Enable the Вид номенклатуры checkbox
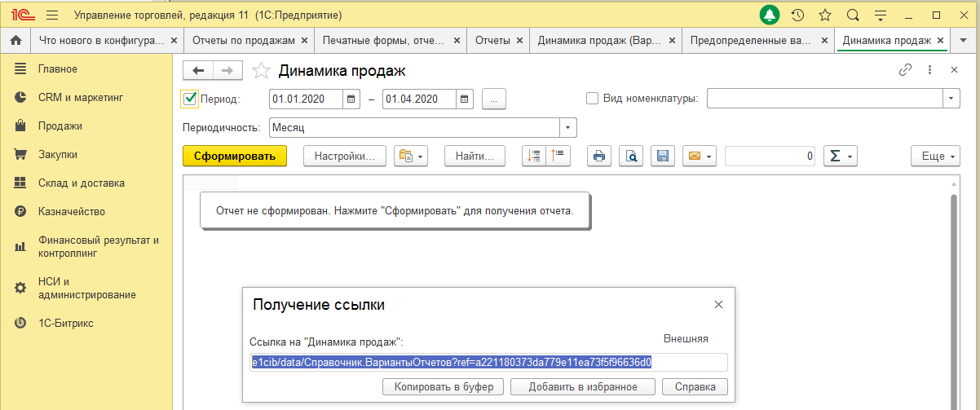 click(x=593, y=99)
